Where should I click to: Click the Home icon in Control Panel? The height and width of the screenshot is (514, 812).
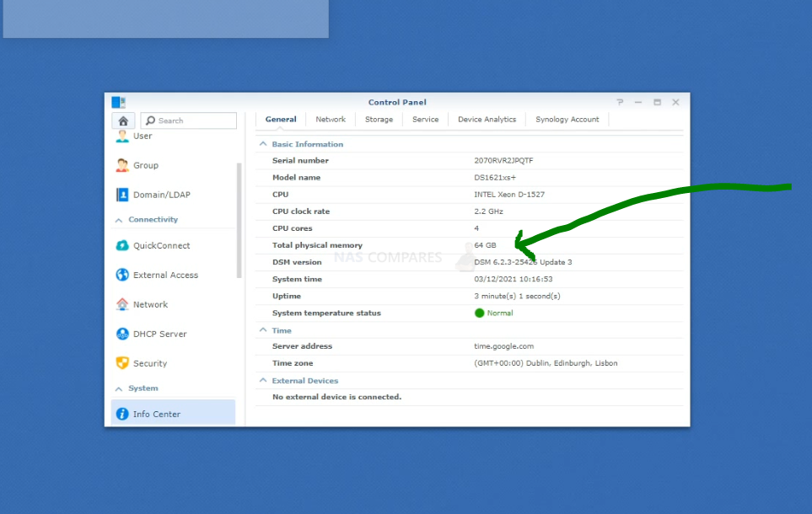pyautogui.click(x=123, y=120)
